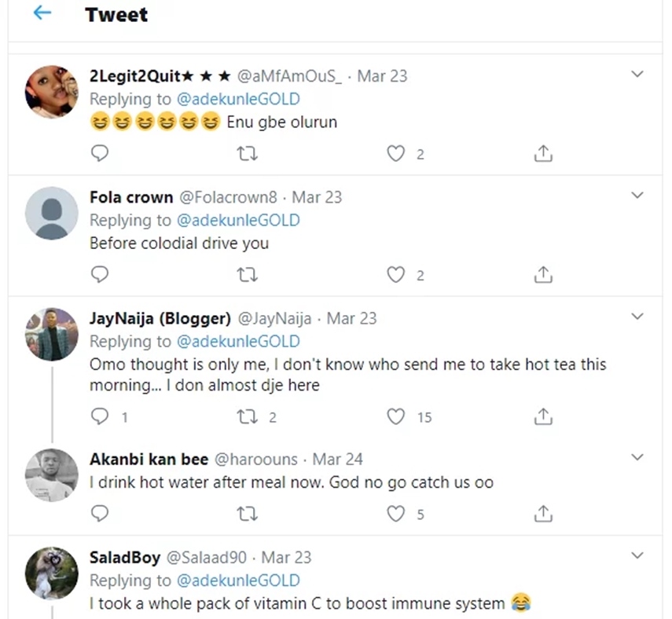
Task: Open the dropdown chevron on 2Legit2Quit's tweet
Action: pyautogui.click(x=638, y=73)
